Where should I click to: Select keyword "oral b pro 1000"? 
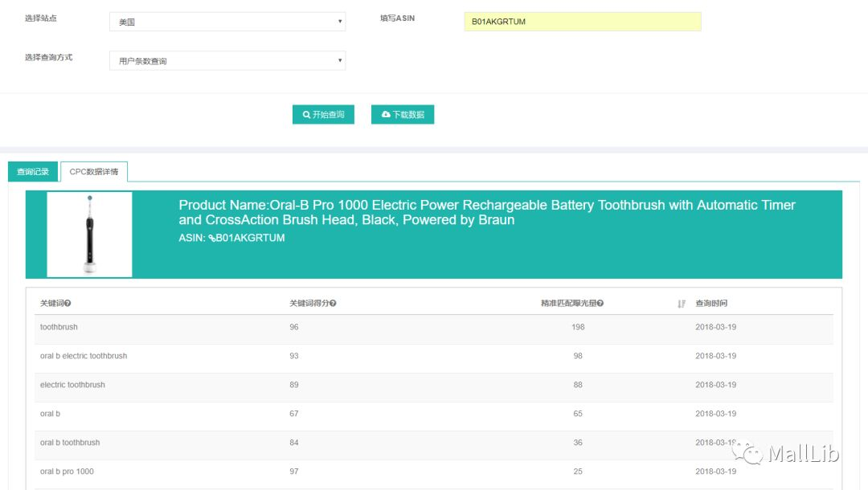point(67,472)
